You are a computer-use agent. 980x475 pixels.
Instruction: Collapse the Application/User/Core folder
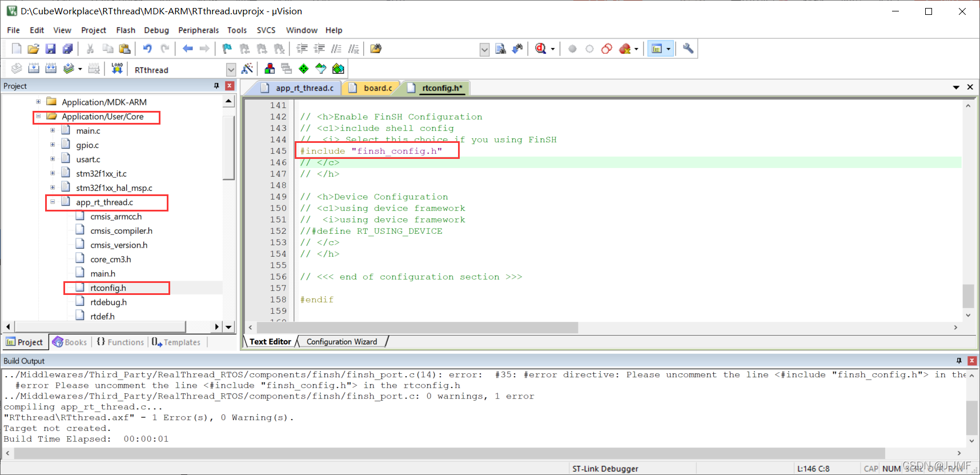point(38,117)
